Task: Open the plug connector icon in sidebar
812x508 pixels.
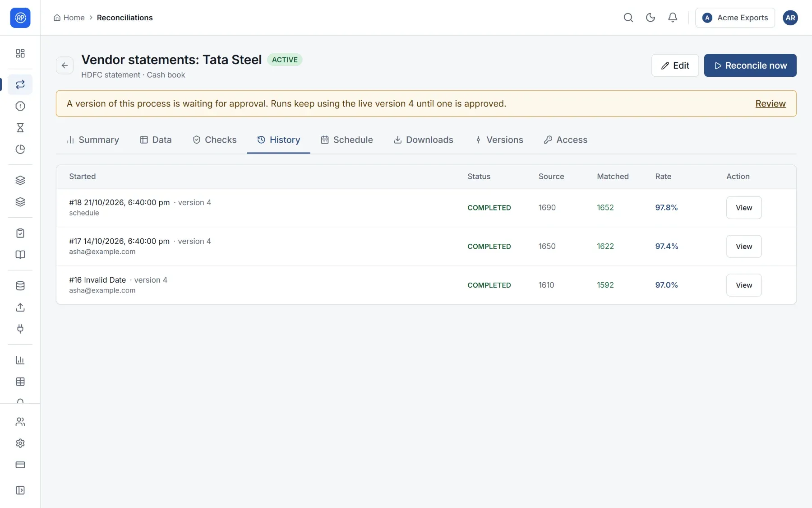Action: point(20,329)
